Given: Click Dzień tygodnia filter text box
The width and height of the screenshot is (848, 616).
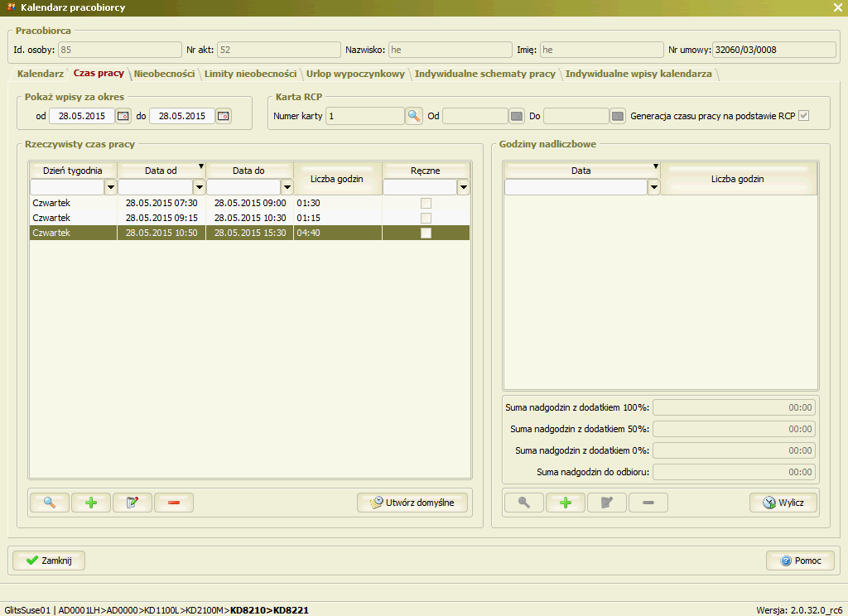Looking at the screenshot, I should [x=67, y=187].
